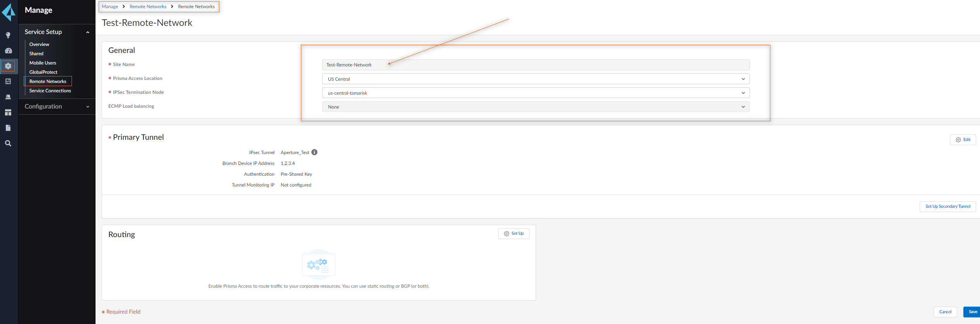Open Service Connections in the sidebar
The height and width of the screenshot is (324, 980).
(50, 91)
